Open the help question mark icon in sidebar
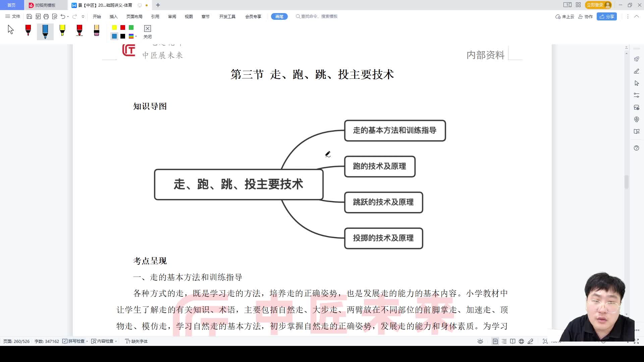The width and height of the screenshot is (644, 362). (637, 148)
